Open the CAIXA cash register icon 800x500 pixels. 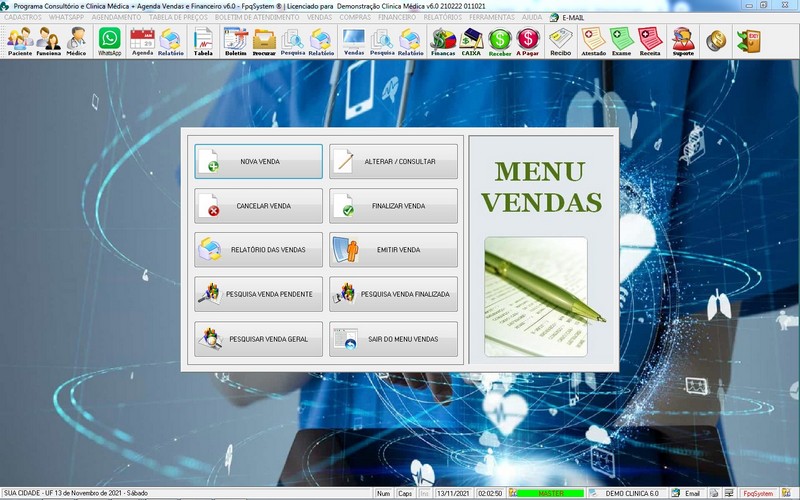click(471, 41)
